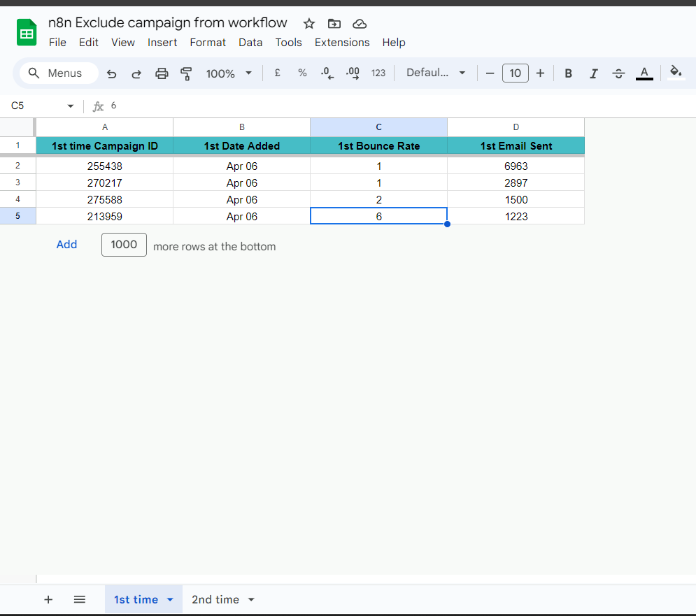Viewport: 696px width, 616px height.
Task: Open the Extensions menu
Action: point(342,42)
